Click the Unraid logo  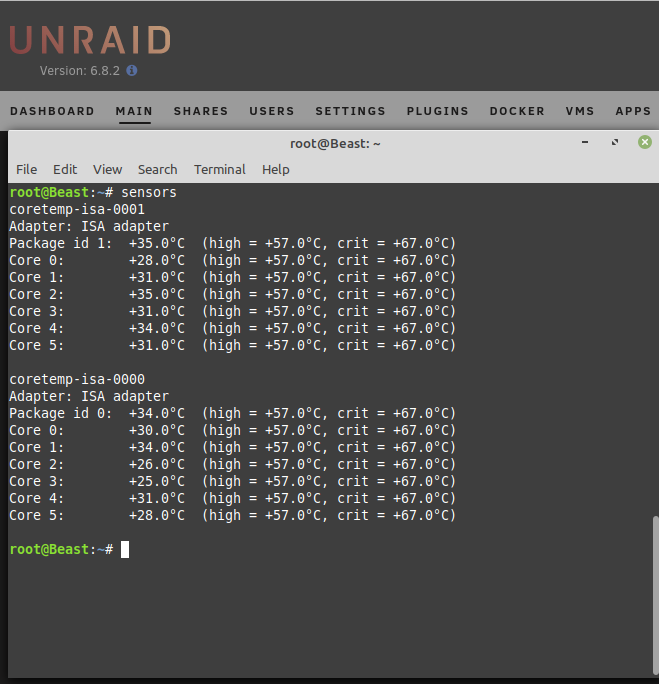90,40
